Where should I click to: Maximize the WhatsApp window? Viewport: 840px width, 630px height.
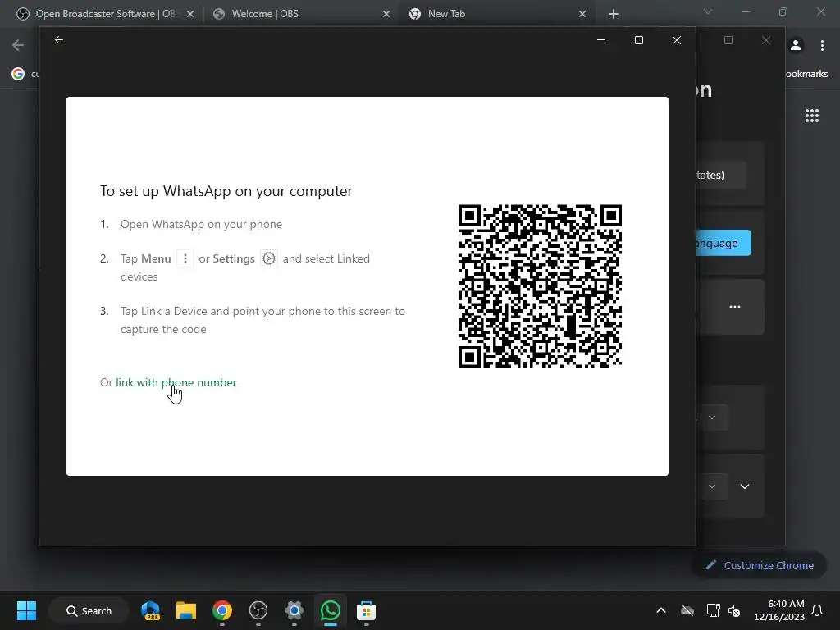638,40
